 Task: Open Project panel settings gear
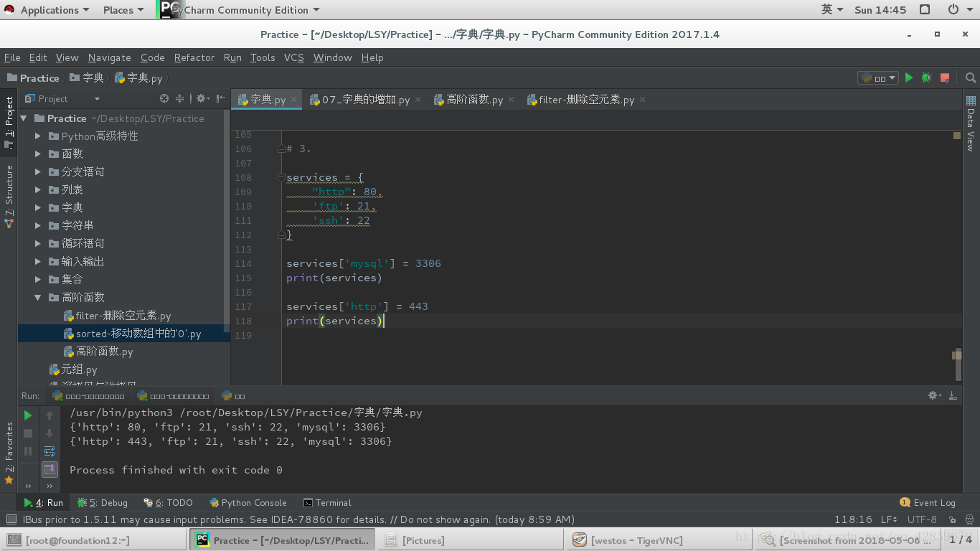click(202, 99)
